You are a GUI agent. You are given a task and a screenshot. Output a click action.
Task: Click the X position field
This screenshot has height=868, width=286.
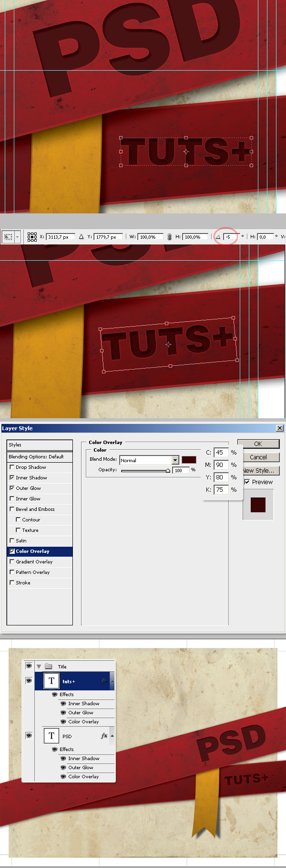(x=61, y=237)
